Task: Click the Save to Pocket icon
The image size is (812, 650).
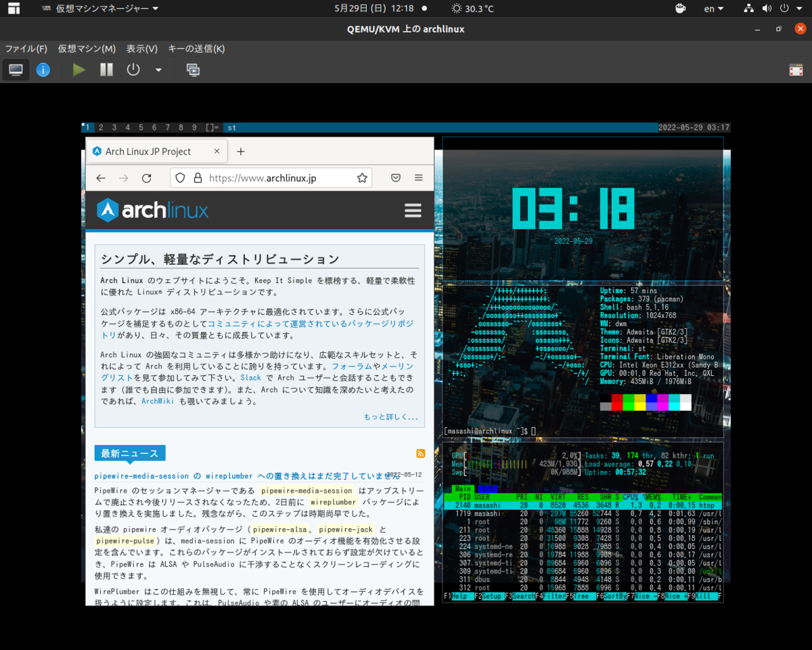Action: click(396, 178)
